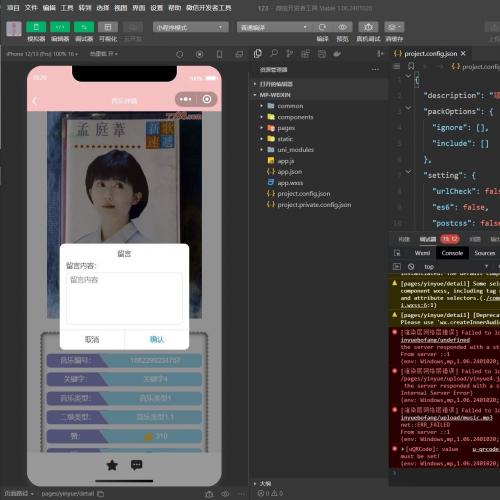
Task: Expand the common folder
Action: (320, 106)
